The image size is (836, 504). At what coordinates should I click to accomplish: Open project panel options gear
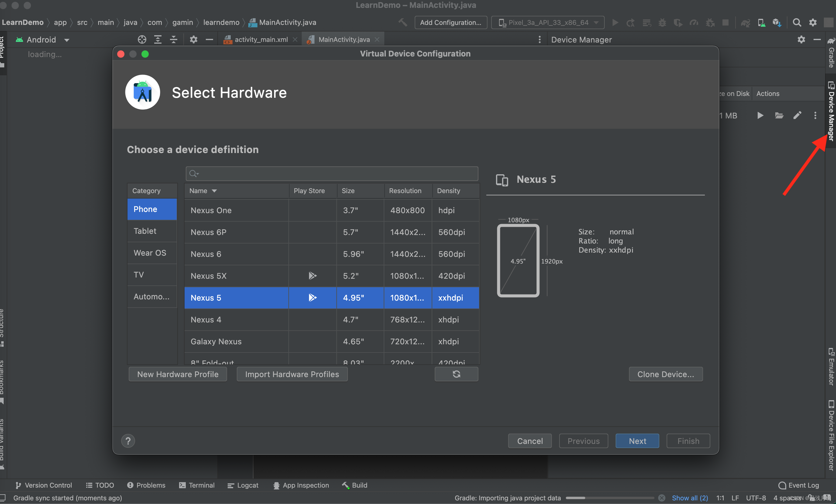(193, 40)
